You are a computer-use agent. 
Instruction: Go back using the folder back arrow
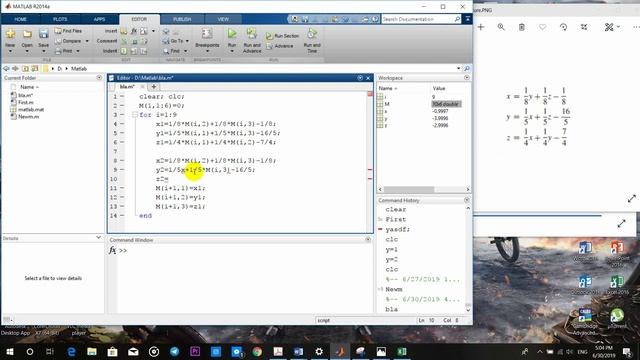coord(6,69)
